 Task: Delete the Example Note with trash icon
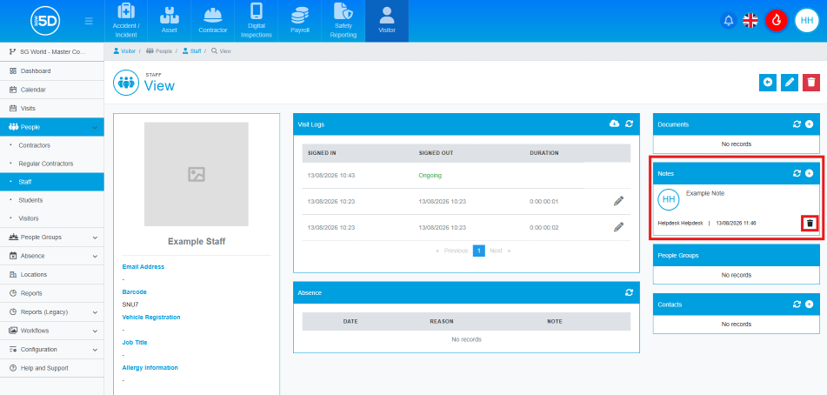pyautogui.click(x=810, y=224)
